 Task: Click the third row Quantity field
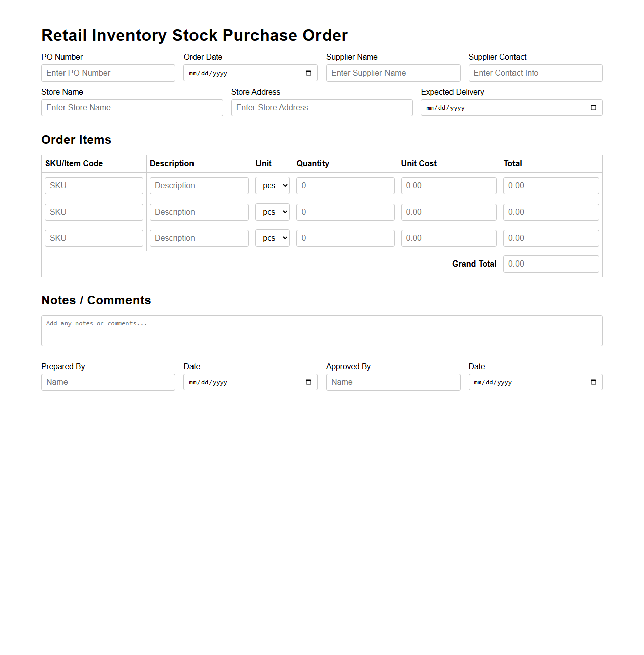[345, 238]
